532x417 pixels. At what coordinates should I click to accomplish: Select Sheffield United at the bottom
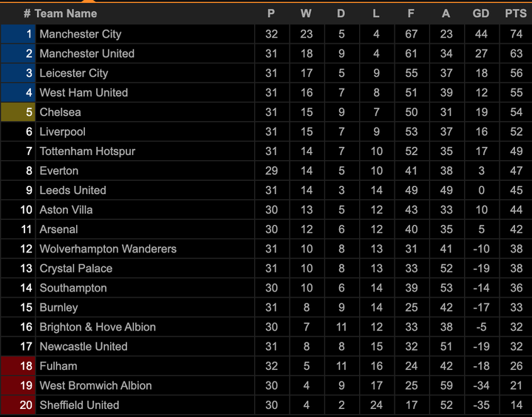(79, 405)
